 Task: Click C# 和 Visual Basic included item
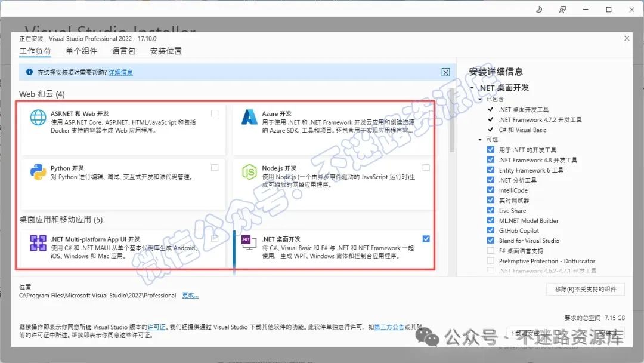522,130
